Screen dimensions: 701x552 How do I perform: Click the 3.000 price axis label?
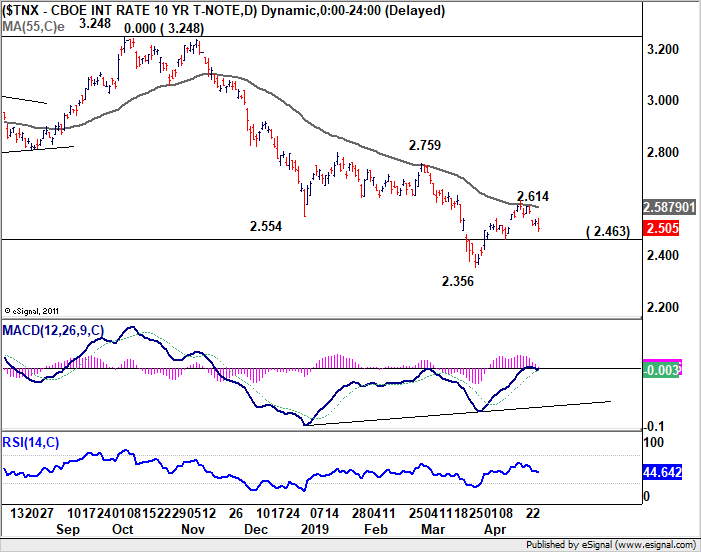[663, 100]
